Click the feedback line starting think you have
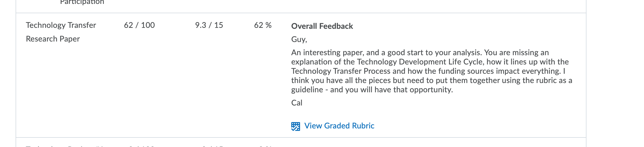Image resolution: width=644 pixels, height=147 pixels. pyautogui.click(x=432, y=80)
